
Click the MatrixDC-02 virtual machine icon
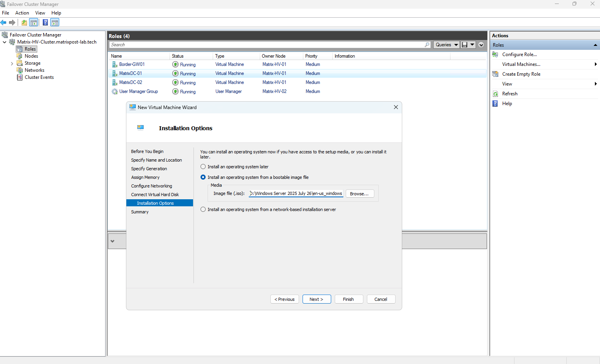coord(115,82)
